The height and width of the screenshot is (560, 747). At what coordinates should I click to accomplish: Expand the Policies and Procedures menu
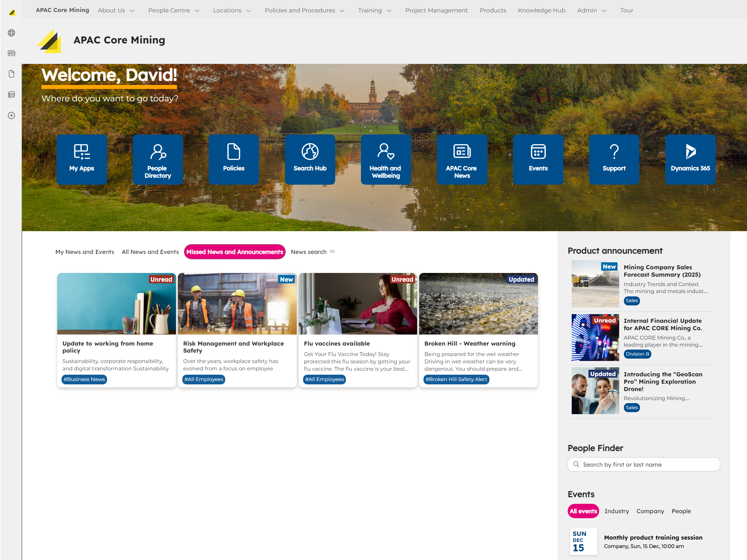tap(304, 10)
